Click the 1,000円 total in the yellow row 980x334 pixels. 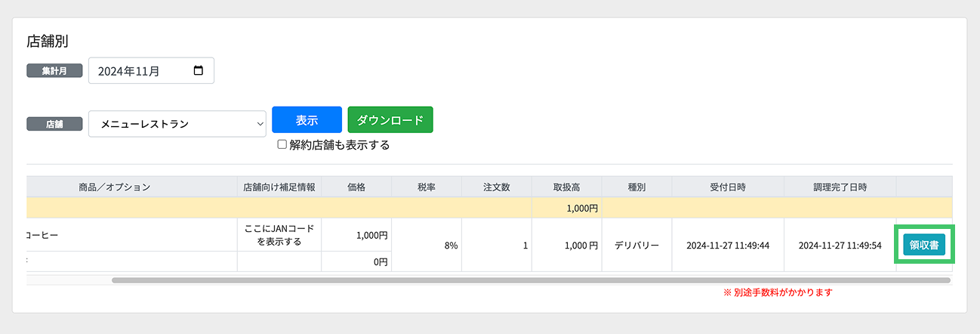click(583, 208)
